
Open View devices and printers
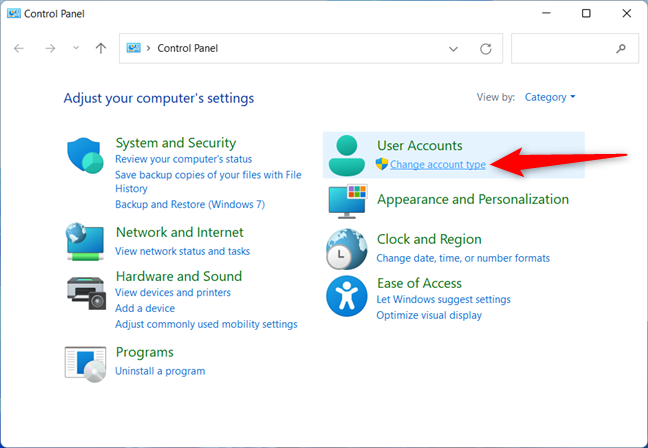(173, 293)
